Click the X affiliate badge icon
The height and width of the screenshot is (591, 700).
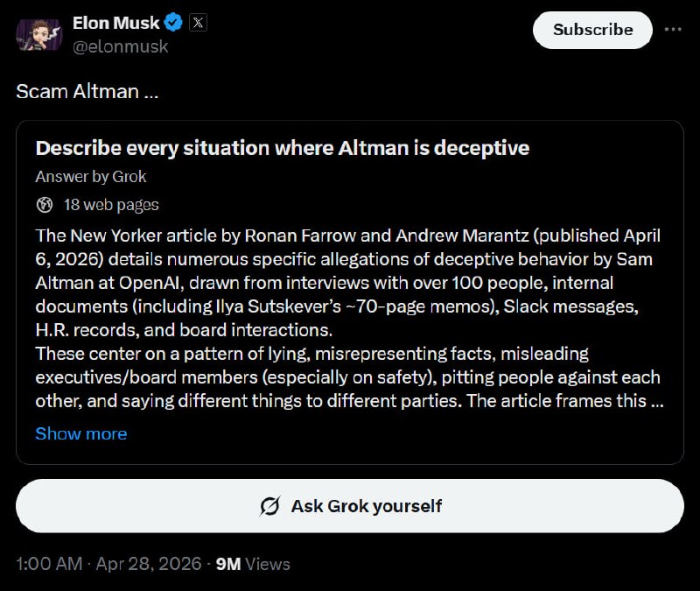[199, 24]
